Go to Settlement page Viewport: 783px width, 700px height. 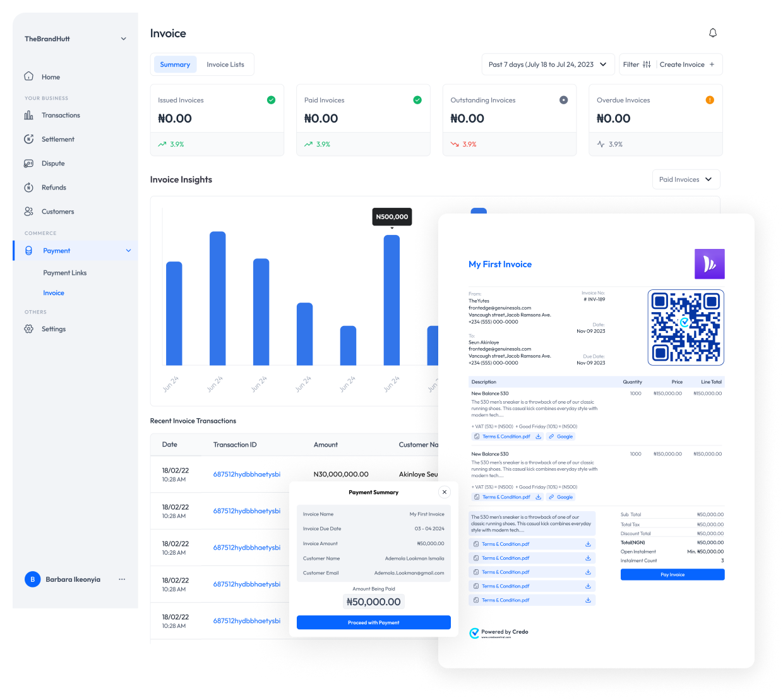pyautogui.click(x=58, y=139)
